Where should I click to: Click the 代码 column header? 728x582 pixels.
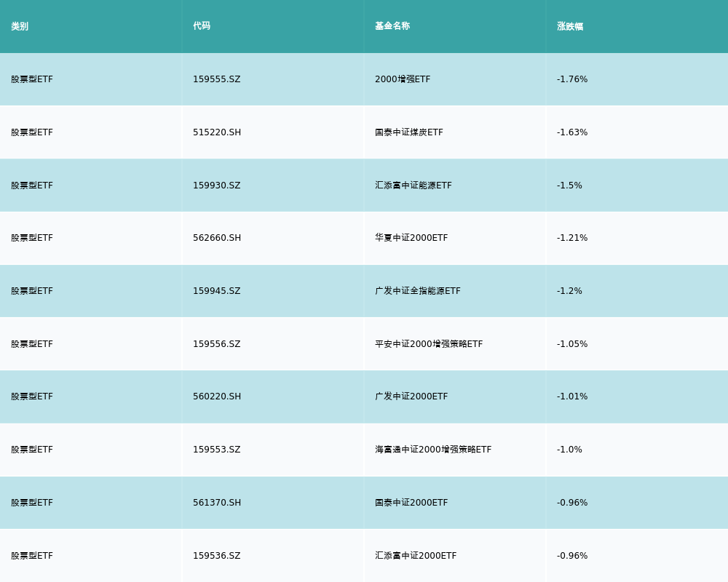click(x=202, y=26)
